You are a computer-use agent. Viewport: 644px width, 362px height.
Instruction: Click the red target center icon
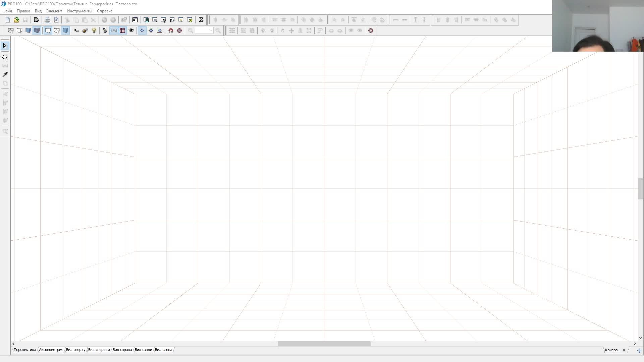179,31
